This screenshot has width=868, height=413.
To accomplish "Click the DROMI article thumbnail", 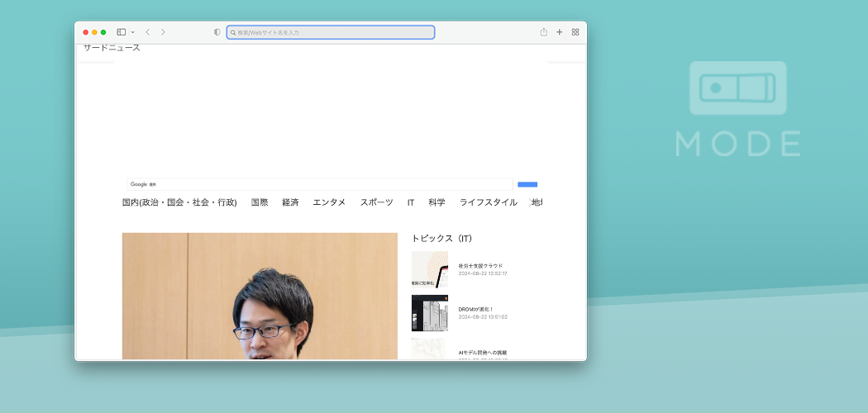I will [x=429, y=313].
